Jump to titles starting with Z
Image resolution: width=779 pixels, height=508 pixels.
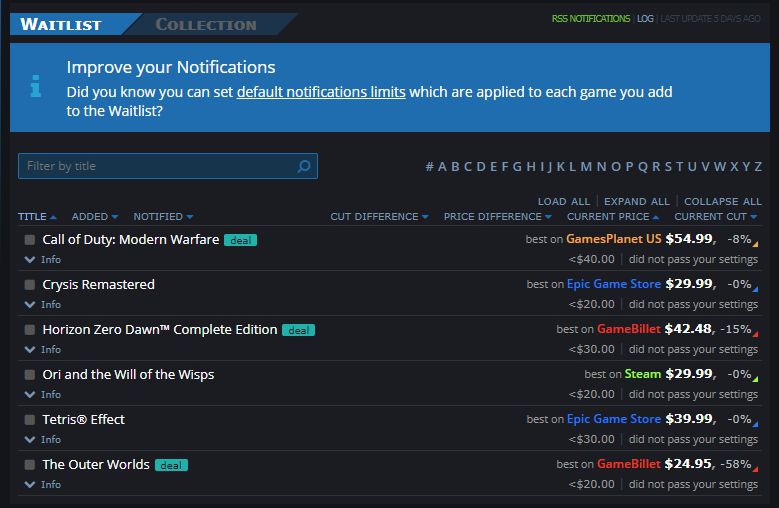758,166
